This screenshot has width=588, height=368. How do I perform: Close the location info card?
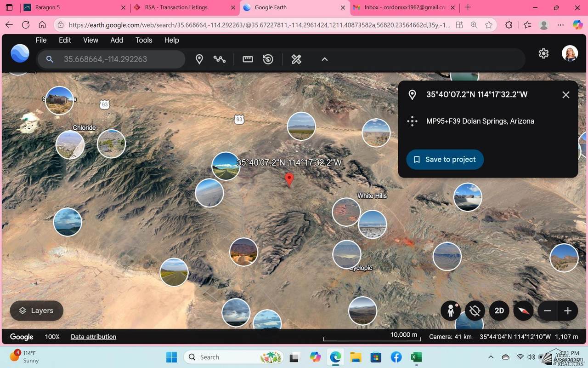pyautogui.click(x=566, y=95)
